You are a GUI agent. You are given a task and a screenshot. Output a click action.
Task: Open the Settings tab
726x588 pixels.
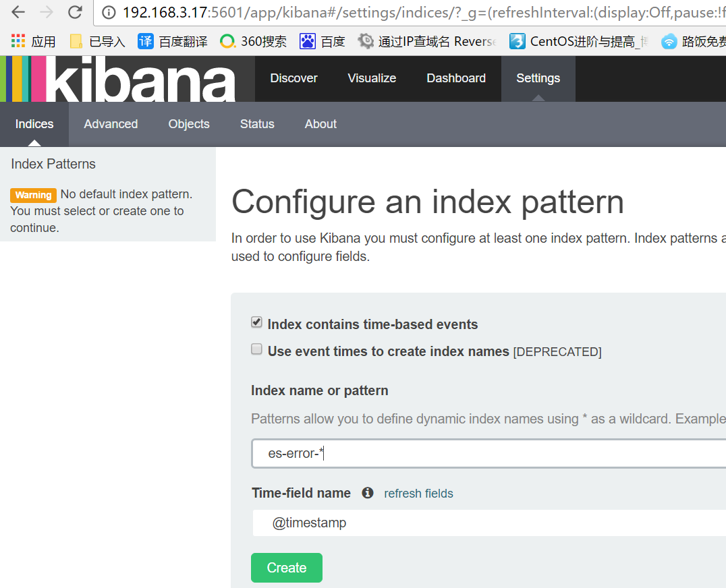click(538, 78)
